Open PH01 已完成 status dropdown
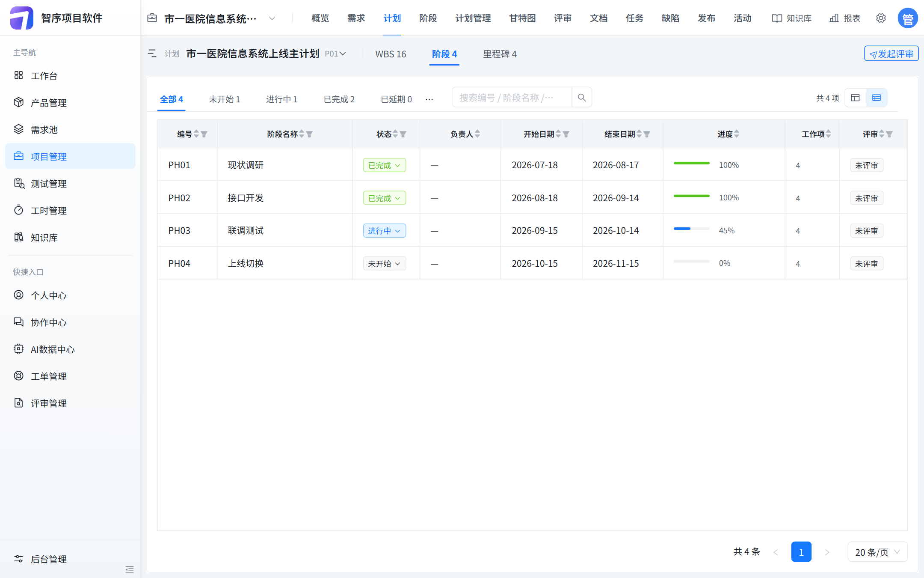Screen dimensions: 924x578 click(x=385, y=165)
